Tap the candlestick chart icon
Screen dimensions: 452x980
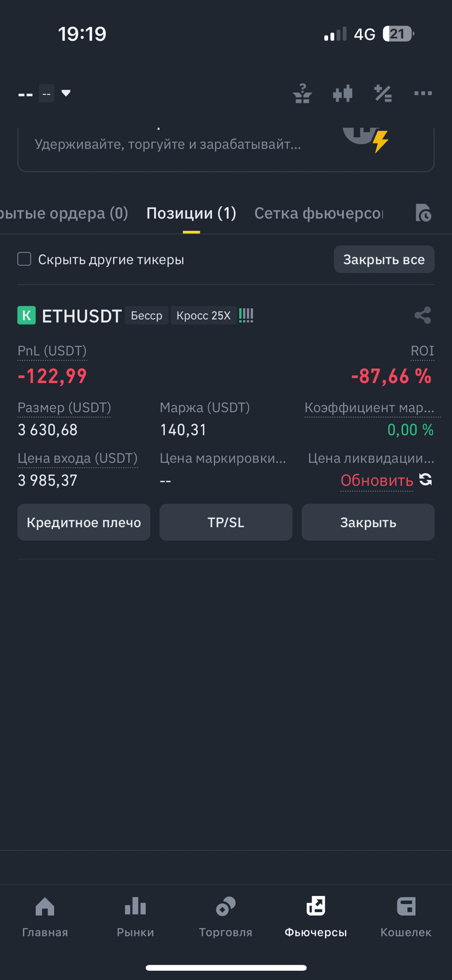point(342,94)
